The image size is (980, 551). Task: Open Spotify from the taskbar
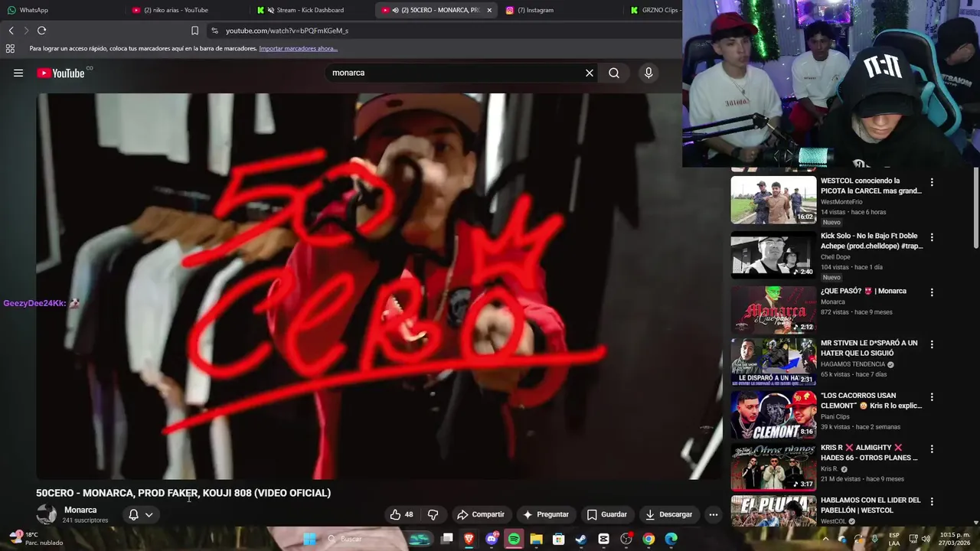[x=514, y=539]
